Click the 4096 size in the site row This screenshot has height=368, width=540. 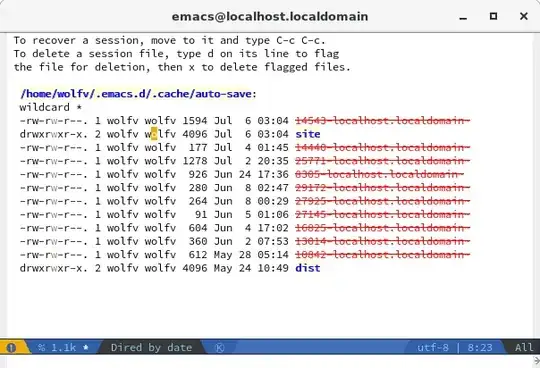pos(195,134)
